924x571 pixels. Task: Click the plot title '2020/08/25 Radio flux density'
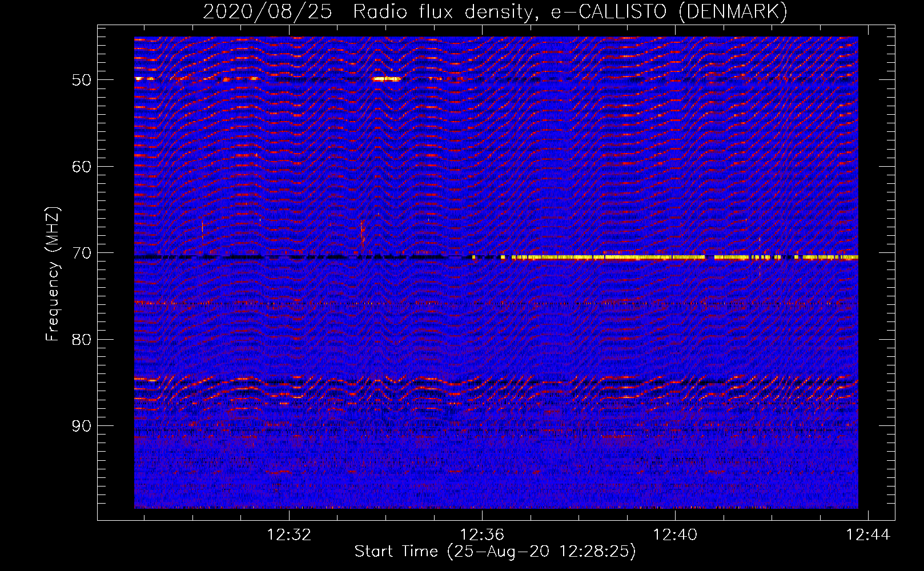(496, 11)
